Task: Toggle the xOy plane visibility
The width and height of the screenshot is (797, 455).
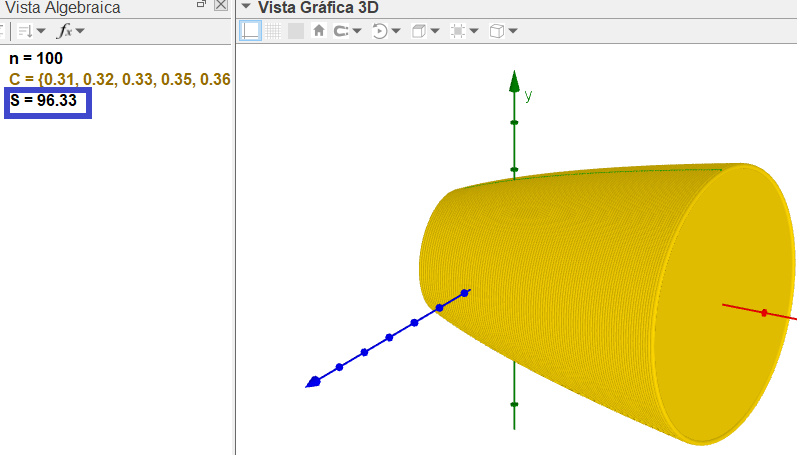Action: click(x=295, y=31)
